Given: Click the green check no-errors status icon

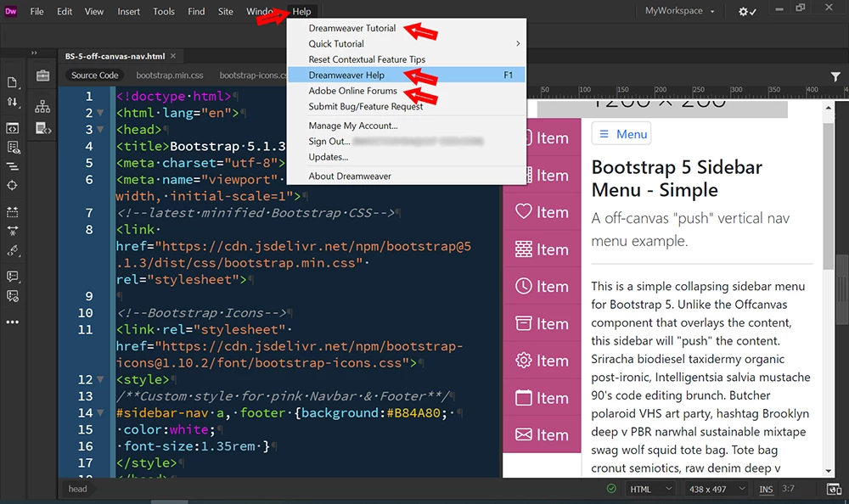Looking at the screenshot, I should (x=611, y=489).
